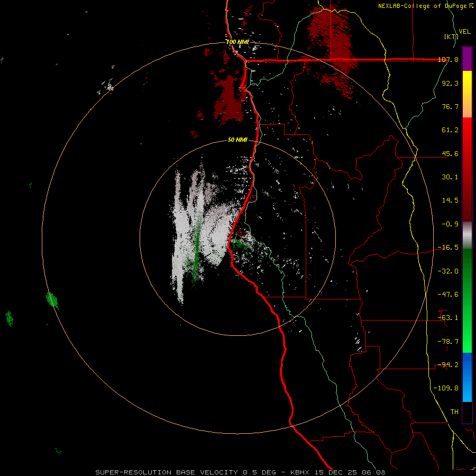Click the -0.9 velocity scale value
476x476 pixels.
(450, 224)
